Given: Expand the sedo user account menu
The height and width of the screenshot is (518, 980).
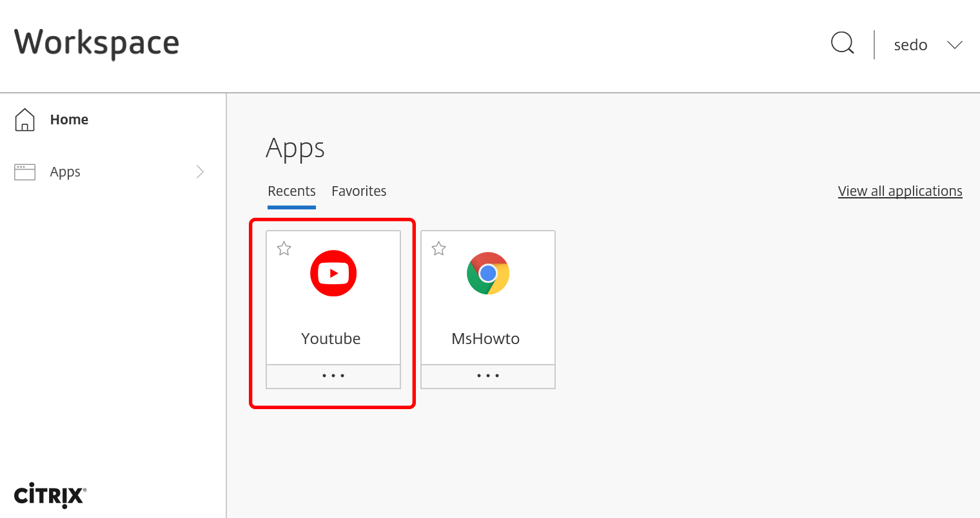Looking at the screenshot, I should 954,45.
